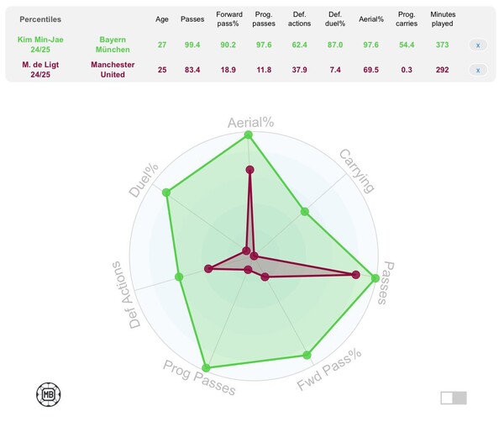This screenshot has width=504, height=422.
Task: Click Kim Min-Jae's Passes green data point
Action: coord(375,278)
